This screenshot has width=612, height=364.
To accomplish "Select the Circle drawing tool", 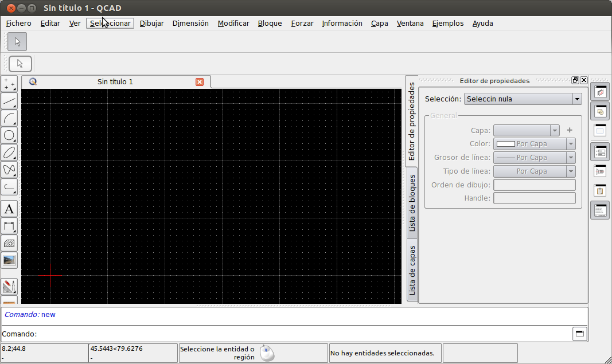I will pyautogui.click(x=9, y=135).
